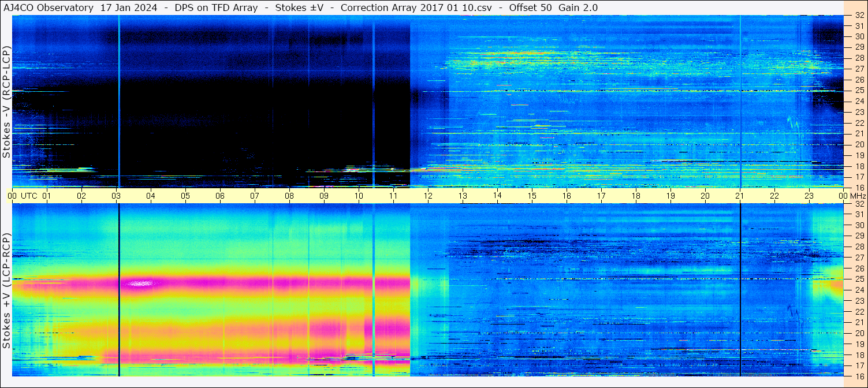Click the 25 MHz label of the lower panel
Screen dimensions: 868x388
859,279
